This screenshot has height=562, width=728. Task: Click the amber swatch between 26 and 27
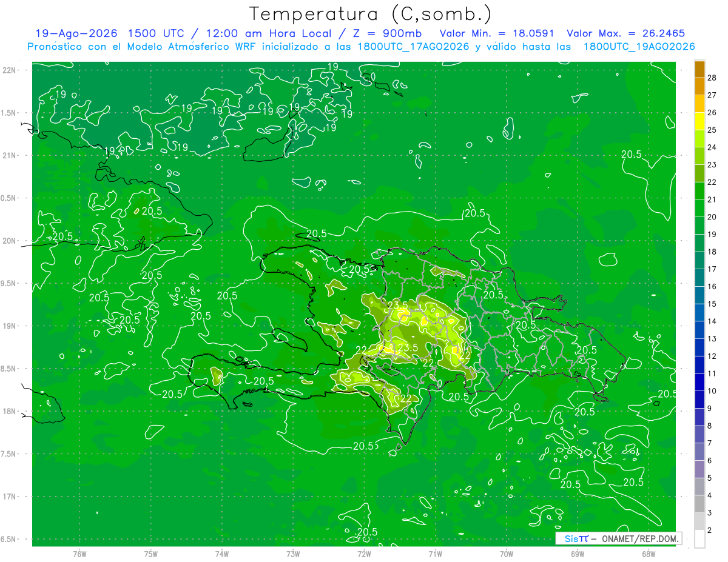click(699, 104)
